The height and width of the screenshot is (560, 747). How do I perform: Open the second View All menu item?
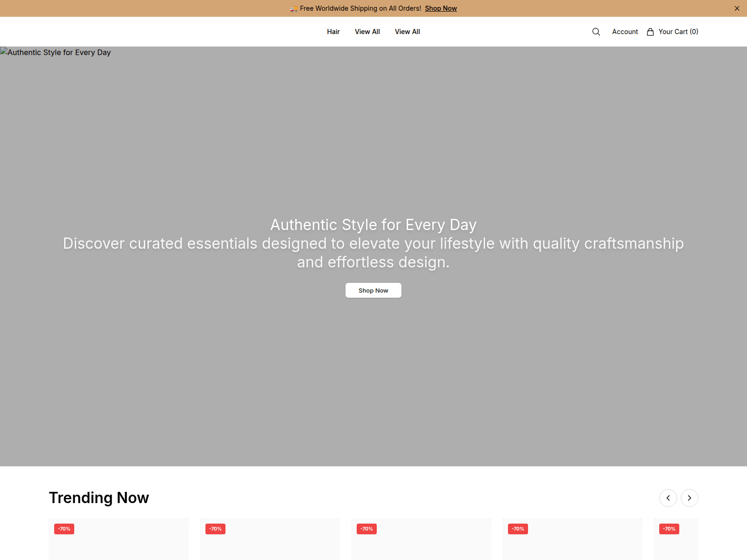[408, 32]
